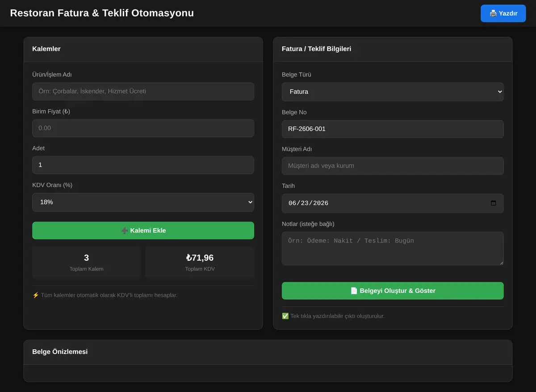This screenshot has width=536, height=392.
Task: Add the item with Kalemi Ekle
Action: tap(143, 230)
